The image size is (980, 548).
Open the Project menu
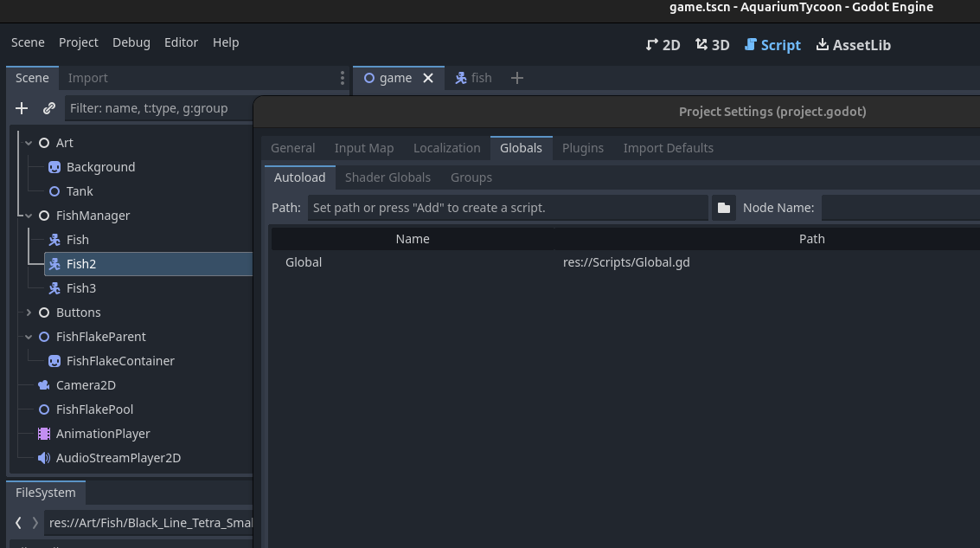pos(78,42)
